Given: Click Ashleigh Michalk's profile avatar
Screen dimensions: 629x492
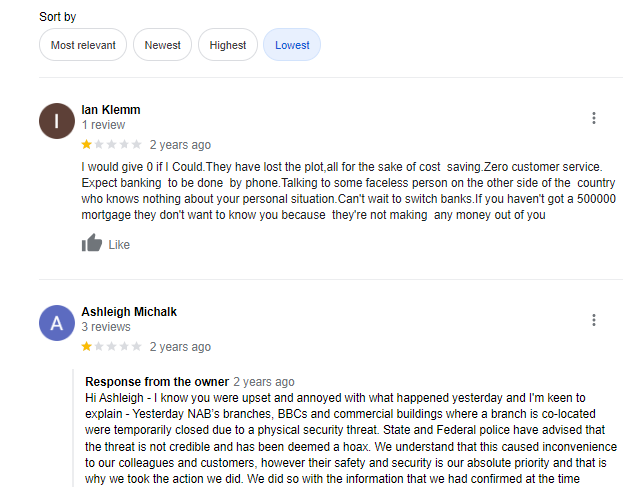Looking at the screenshot, I should pyautogui.click(x=56, y=323).
